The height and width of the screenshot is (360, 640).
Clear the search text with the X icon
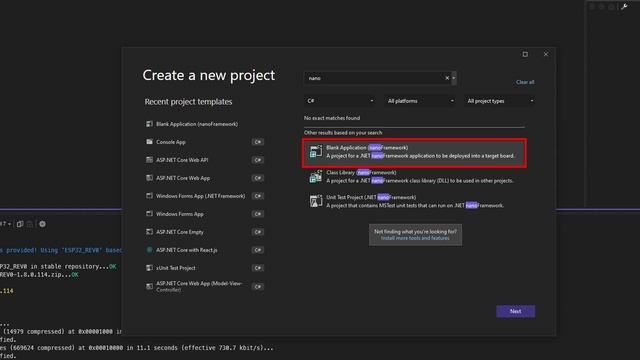(x=447, y=78)
